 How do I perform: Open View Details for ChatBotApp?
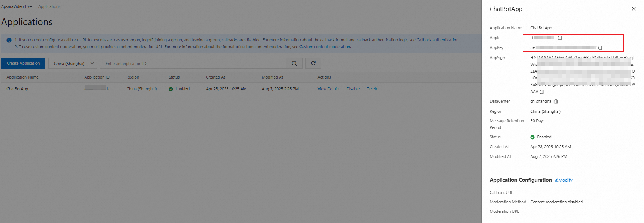328,89
